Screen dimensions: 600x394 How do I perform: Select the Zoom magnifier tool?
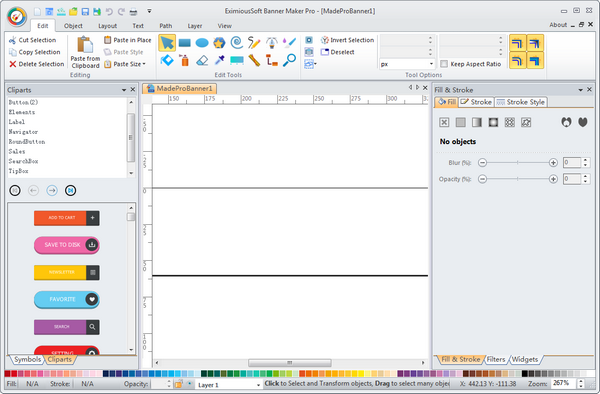pos(289,60)
